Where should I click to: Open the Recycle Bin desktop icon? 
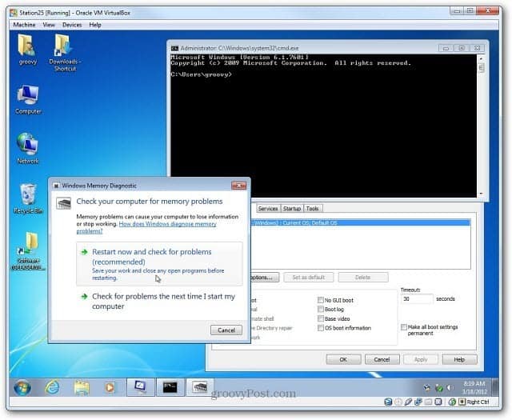28,198
